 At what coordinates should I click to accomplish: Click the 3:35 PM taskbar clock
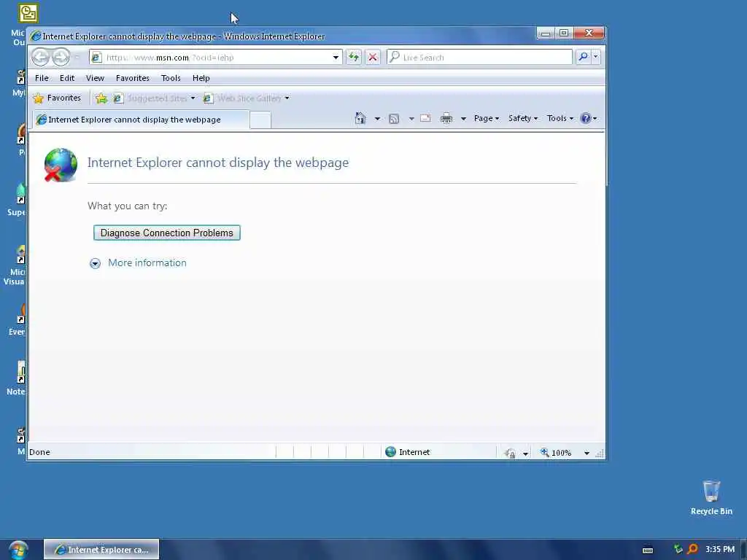(720, 549)
